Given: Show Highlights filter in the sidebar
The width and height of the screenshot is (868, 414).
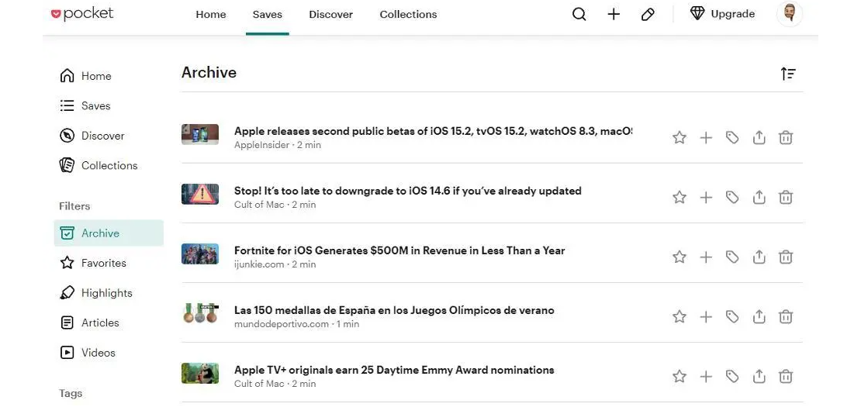Looking at the screenshot, I should coord(106,293).
